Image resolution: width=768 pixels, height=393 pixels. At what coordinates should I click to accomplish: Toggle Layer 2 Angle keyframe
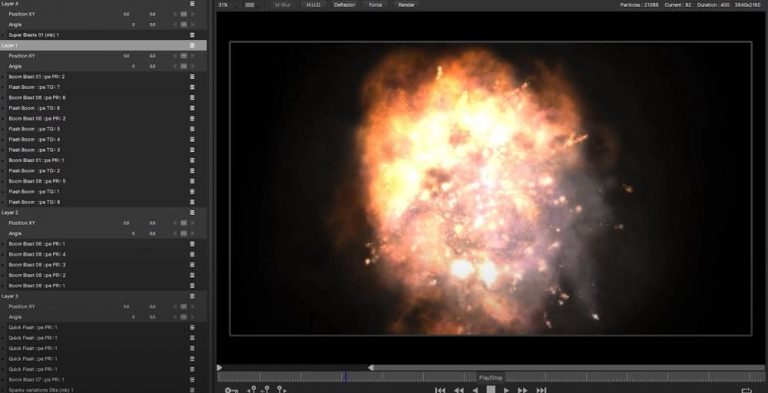pos(183,233)
